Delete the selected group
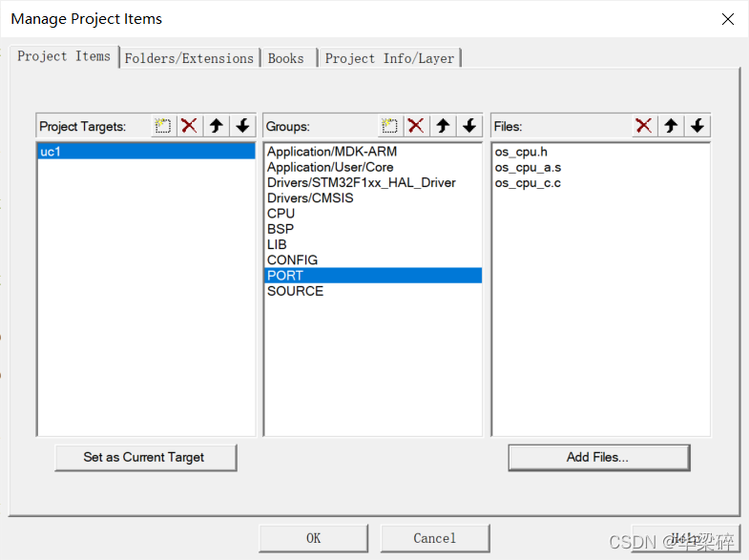Image resolution: width=749 pixels, height=560 pixels. point(416,126)
